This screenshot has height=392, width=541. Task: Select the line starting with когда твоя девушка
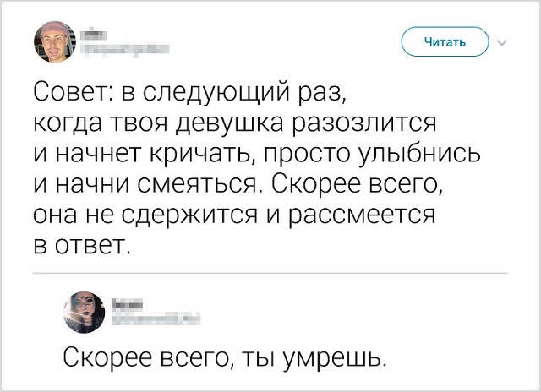[x=234, y=123]
